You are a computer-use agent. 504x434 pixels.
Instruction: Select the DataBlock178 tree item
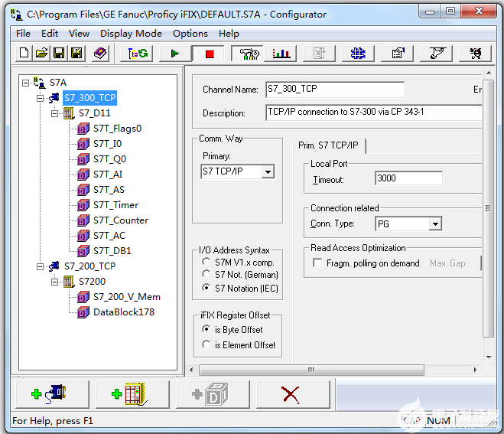click(124, 312)
